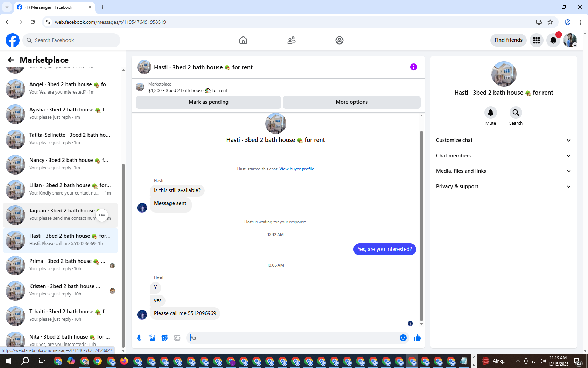
Task: Mark the listing as pending
Action: pos(209,102)
